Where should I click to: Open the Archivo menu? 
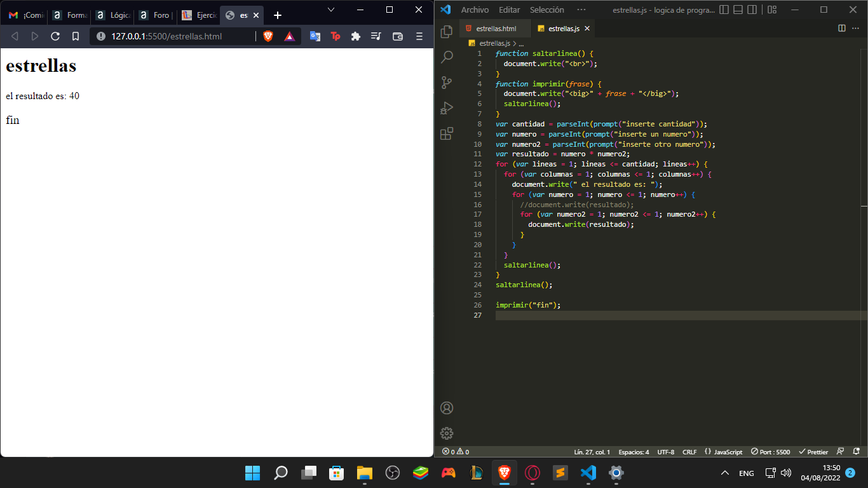coord(475,10)
